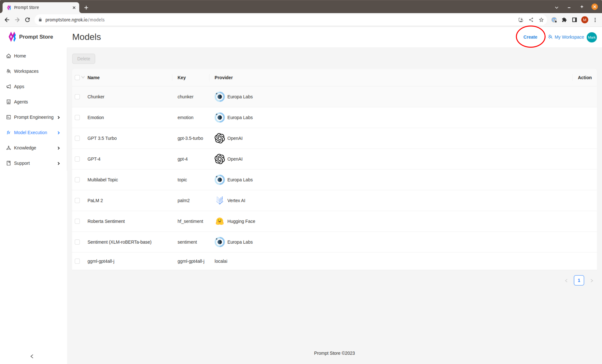Check the Multilabel Topic row checkbox
This screenshot has height=364, width=602.
[x=77, y=180]
